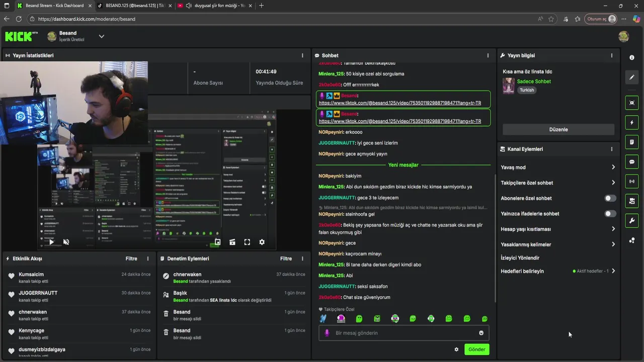Open chat settings gear beside Gönder

[456, 349]
